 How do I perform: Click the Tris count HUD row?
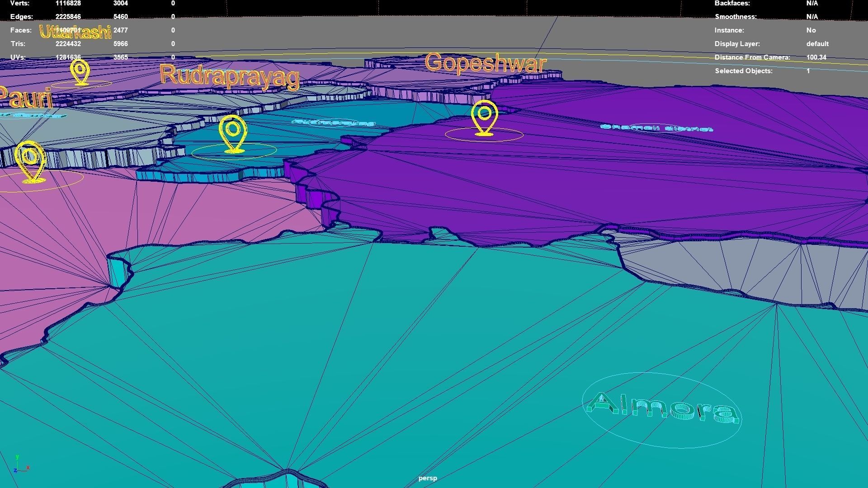coord(93,44)
